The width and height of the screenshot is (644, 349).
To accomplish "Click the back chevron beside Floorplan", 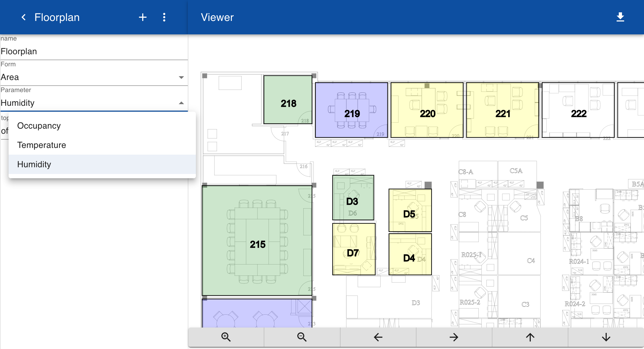I will click(x=24, y=17).
